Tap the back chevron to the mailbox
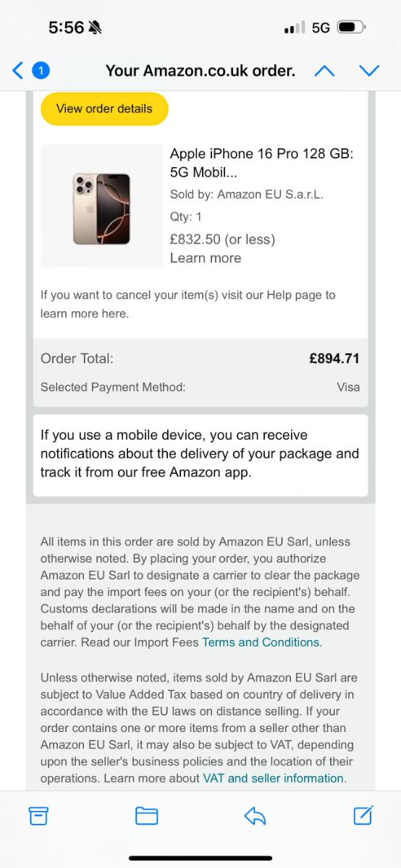 18,70
